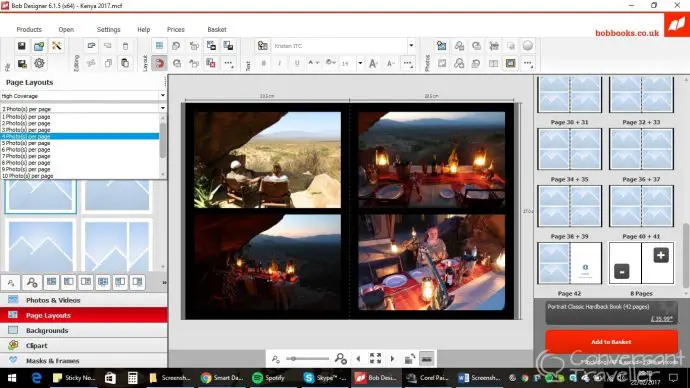
Task: Open the Open menu
Action: pyautogui.click(x=66, y=29)
